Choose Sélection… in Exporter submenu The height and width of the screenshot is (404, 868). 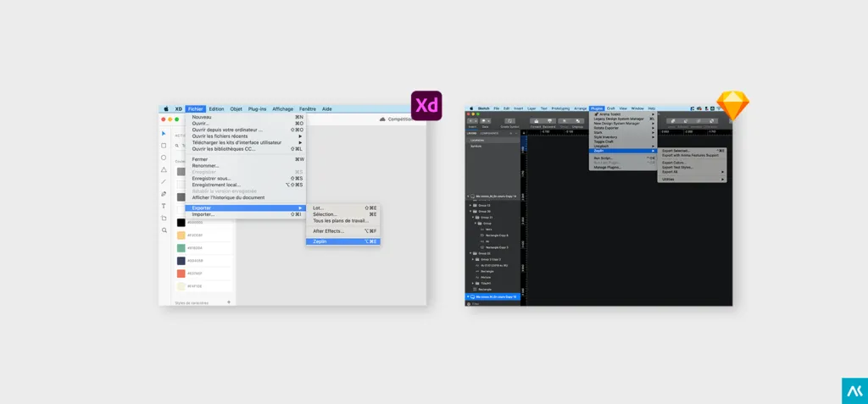tap(343, 214)
